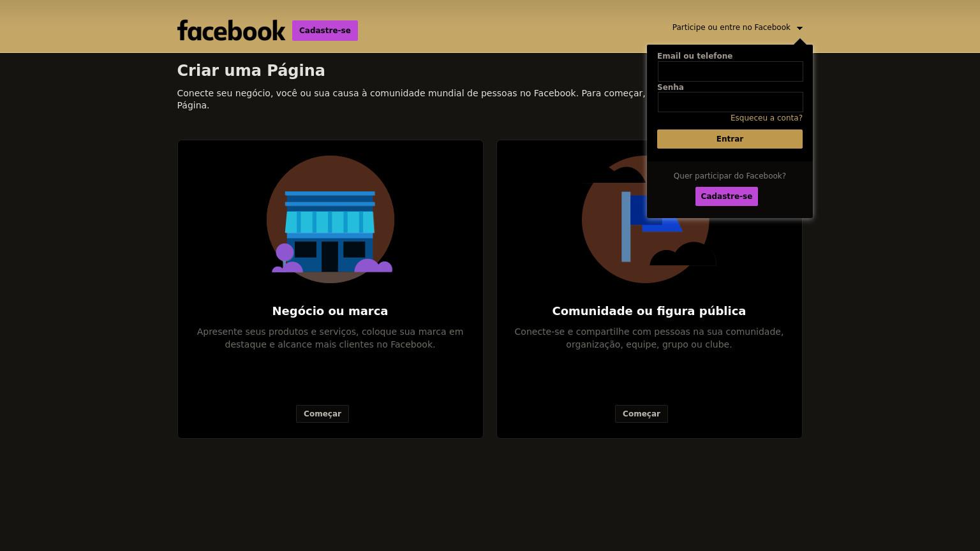Screen dimensions: 980x551
Task: Click the Senha label
Action: click(x=671, y=87)
